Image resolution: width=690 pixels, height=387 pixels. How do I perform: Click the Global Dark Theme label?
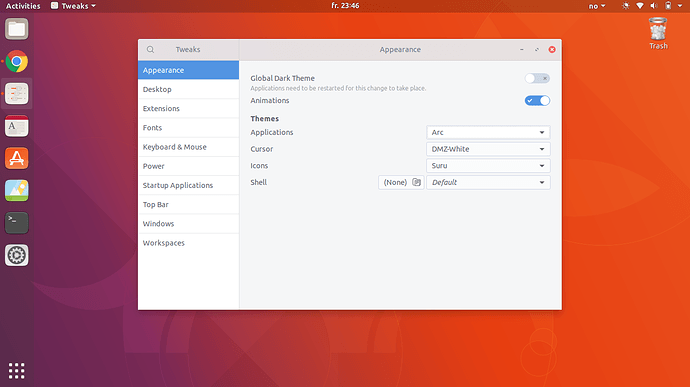pos(283,78)
